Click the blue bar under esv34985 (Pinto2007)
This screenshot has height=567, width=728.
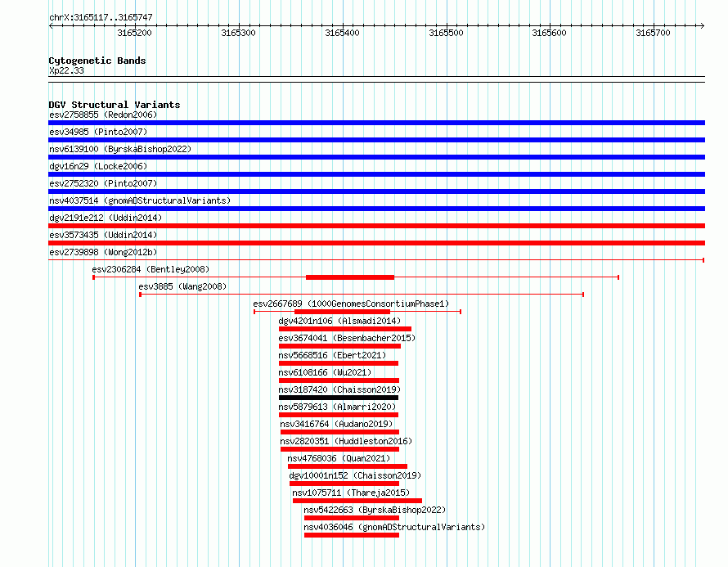pos(376,140)
